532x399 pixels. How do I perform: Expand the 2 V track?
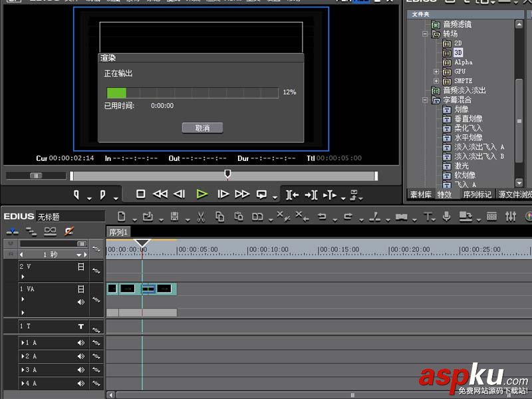(x=23, y=277)
